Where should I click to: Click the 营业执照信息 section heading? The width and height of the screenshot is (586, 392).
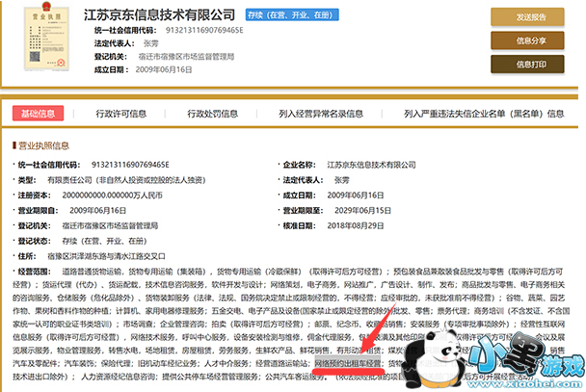[x=43, y=145]
